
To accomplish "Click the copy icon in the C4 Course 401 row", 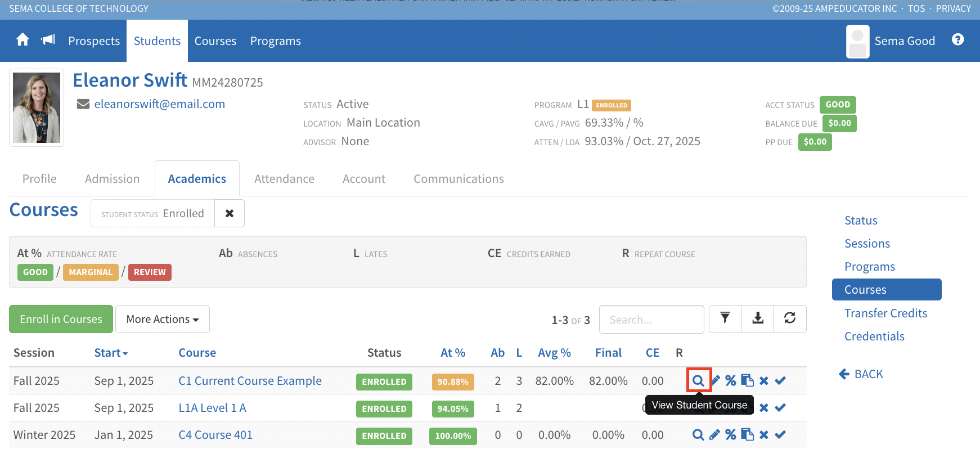I will click(x=747, y=435).
